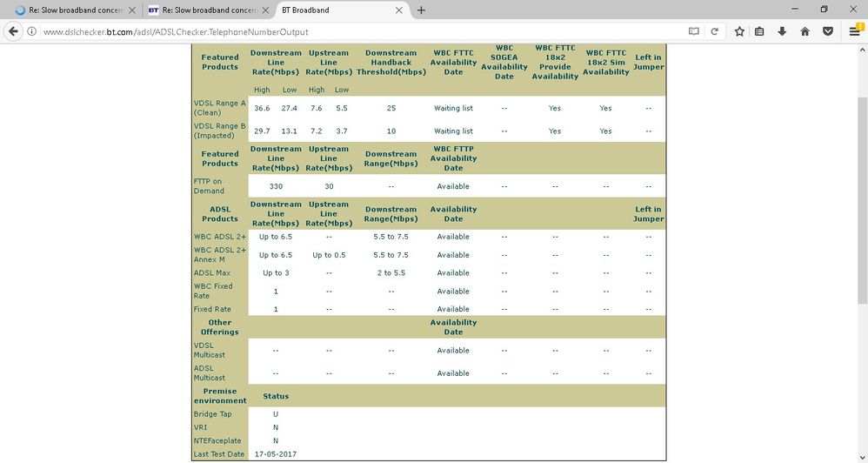868x463 pixels.
Task: Click the 29.7 downstream high value
Action: click(262, 131)
